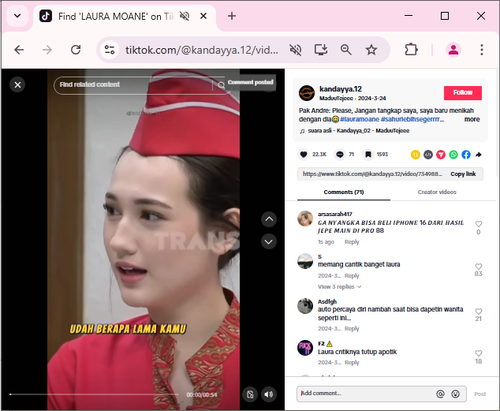Open the kandayya.12 profile avatar
The image size is (500, 411).
click(x=307, y=93)
